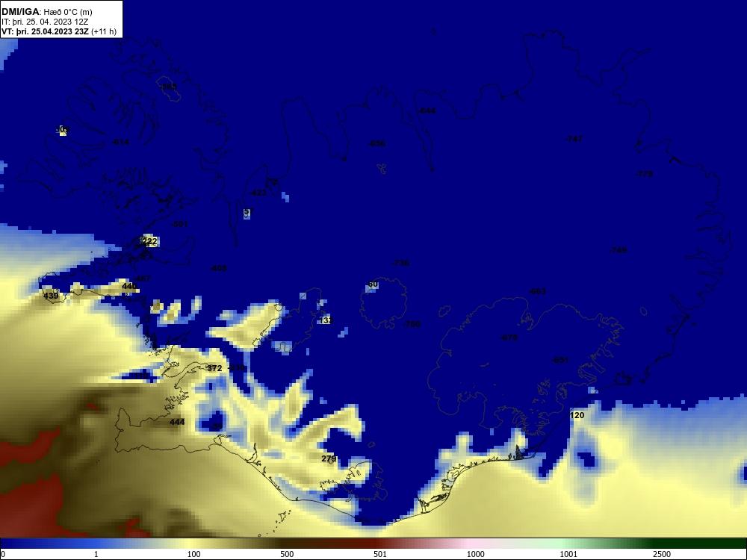
Task: Click the 501 label on the legend
Action: (380, 554)
